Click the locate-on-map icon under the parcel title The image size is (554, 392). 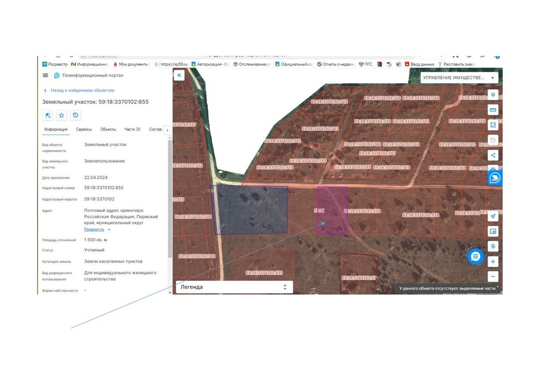(x=47, y=115)
